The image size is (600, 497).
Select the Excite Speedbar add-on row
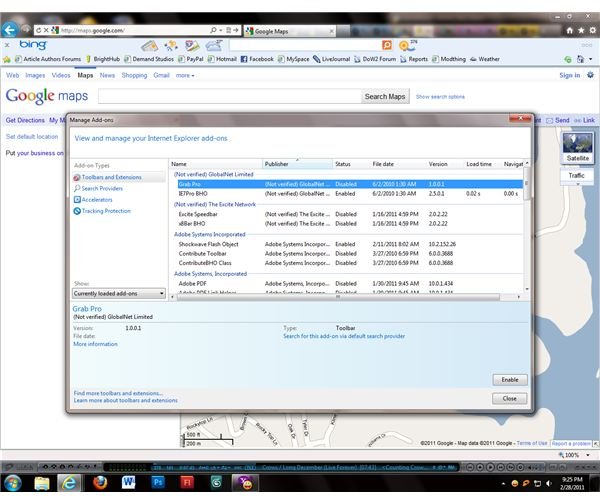[350, 214]
